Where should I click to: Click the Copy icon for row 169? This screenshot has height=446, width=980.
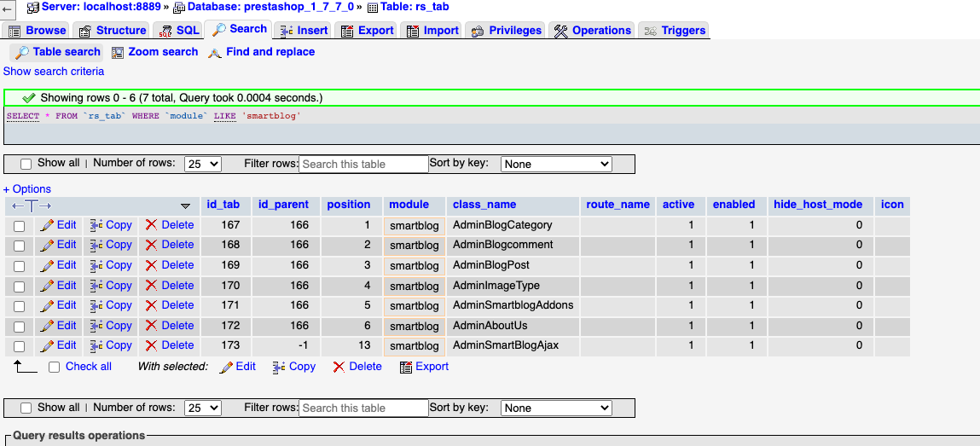[96, 265]
